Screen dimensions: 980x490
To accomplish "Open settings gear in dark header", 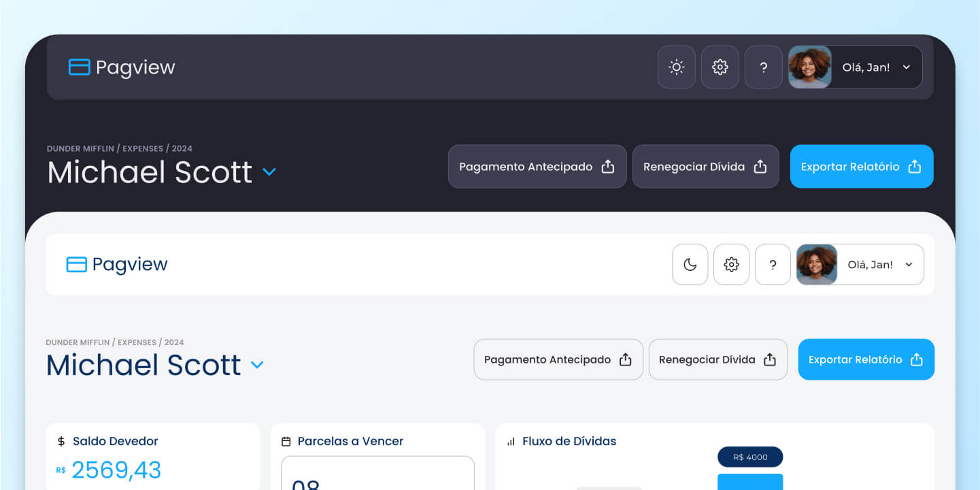I will pos(720,67).
